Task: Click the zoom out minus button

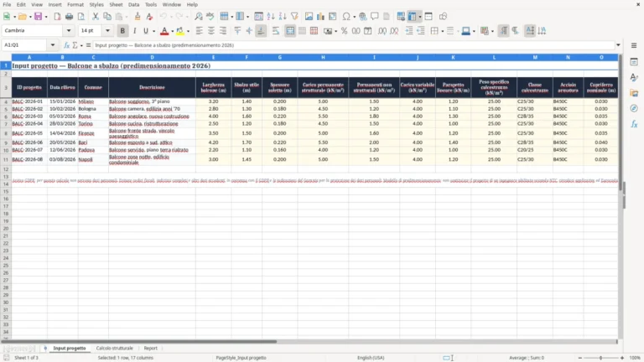Action: (x=579, y=358)
